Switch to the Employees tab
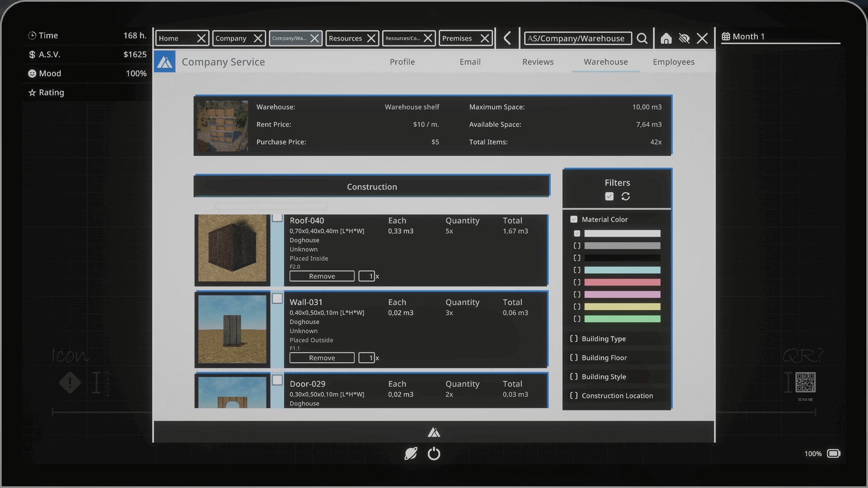The width and height of the screenshot is (868, 488). (x=674, y=62)
